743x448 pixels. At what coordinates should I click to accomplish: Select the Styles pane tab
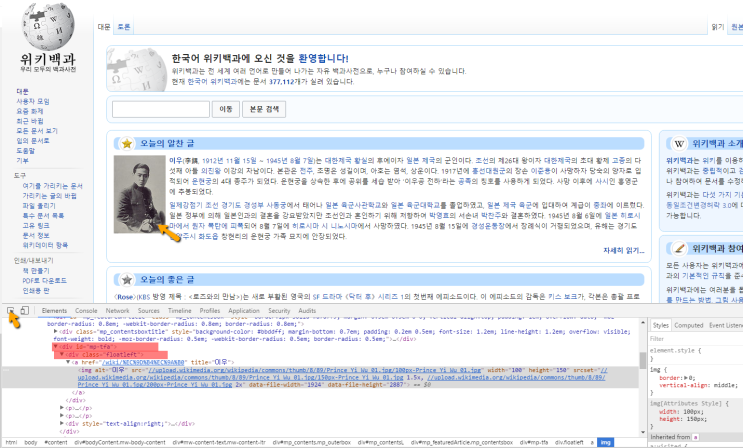661,325
